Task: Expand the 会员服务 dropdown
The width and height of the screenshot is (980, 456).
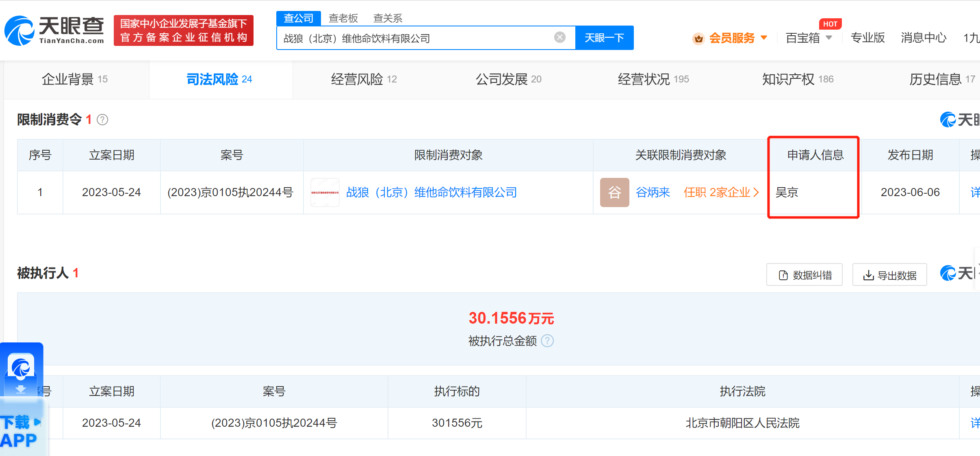Action: point(764,38)
